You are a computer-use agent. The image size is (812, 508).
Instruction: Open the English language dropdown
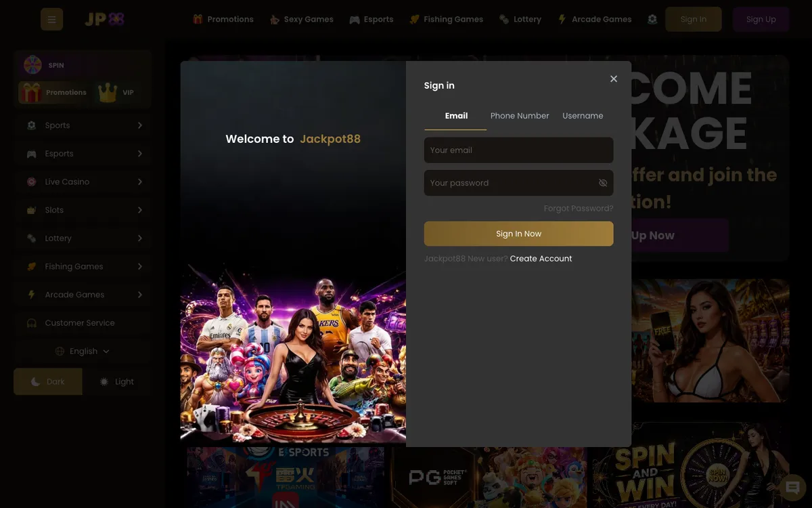point(83,352)
